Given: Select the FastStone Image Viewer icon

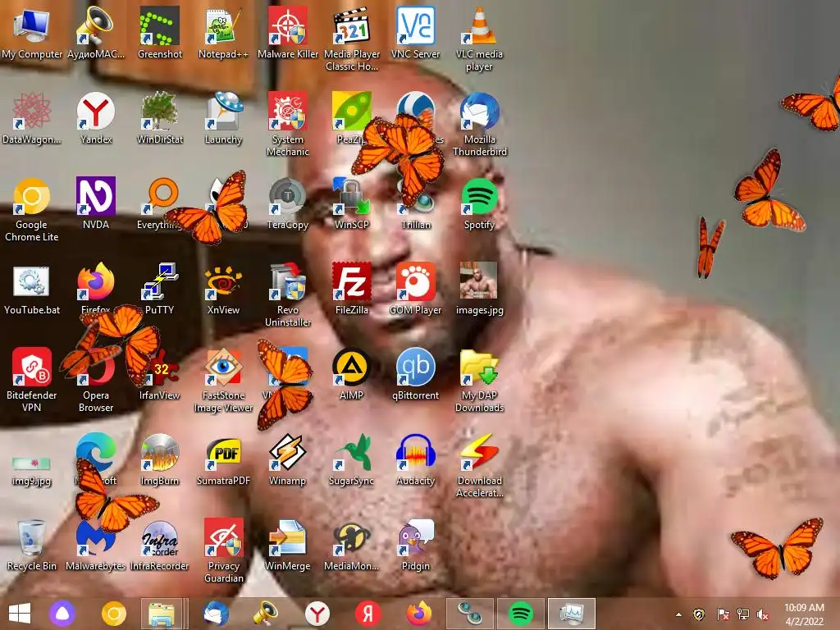Looking at the screenshot, I should (223, 381).
